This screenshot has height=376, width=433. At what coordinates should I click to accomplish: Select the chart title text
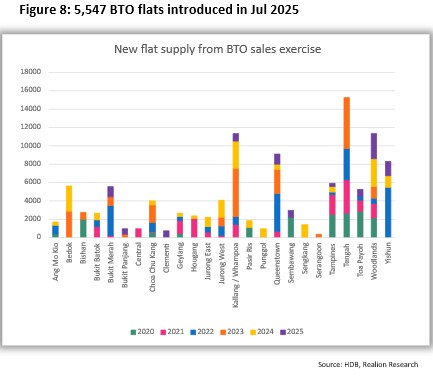217,49
